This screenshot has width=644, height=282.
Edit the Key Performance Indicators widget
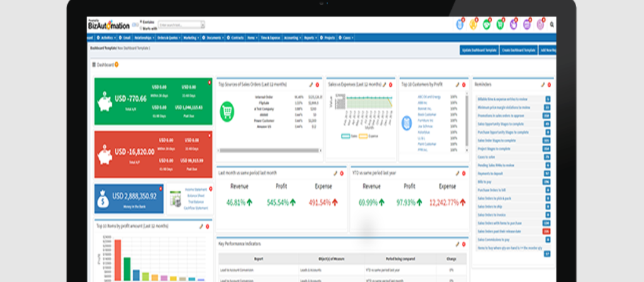(x=457, y=244)
